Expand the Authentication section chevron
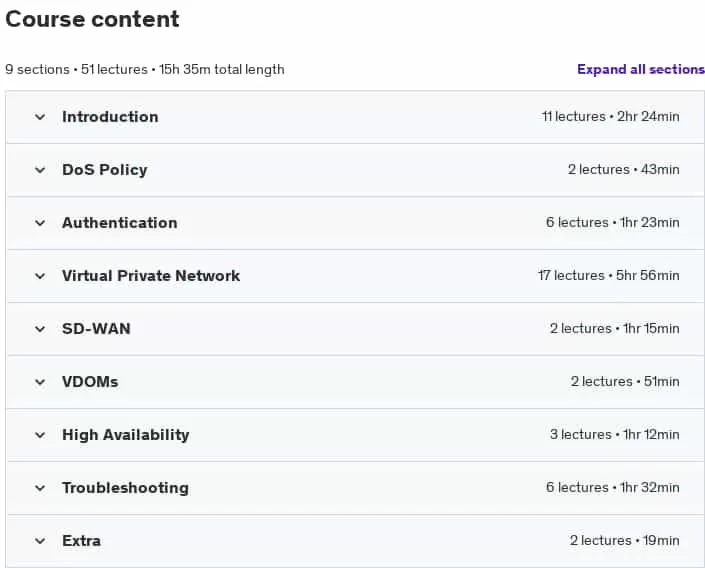The width and height of the screenshot is (705, 568). point(40,223)
